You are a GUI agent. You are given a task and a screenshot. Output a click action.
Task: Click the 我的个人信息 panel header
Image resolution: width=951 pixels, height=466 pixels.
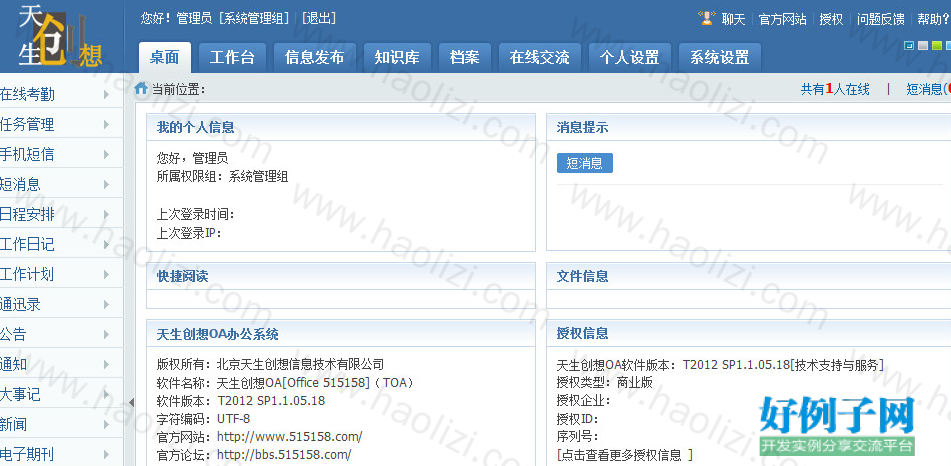(341, 127)
